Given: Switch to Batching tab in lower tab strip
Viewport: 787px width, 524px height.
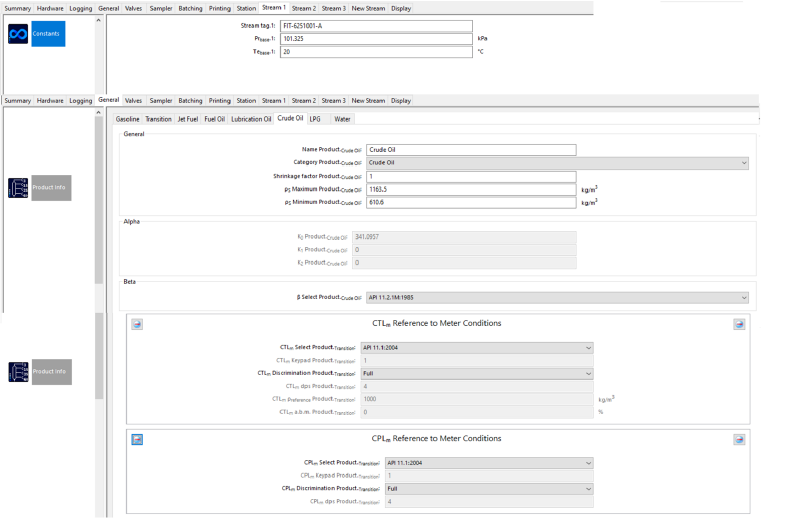Looking at the screenshot, I should click(190, 101).
